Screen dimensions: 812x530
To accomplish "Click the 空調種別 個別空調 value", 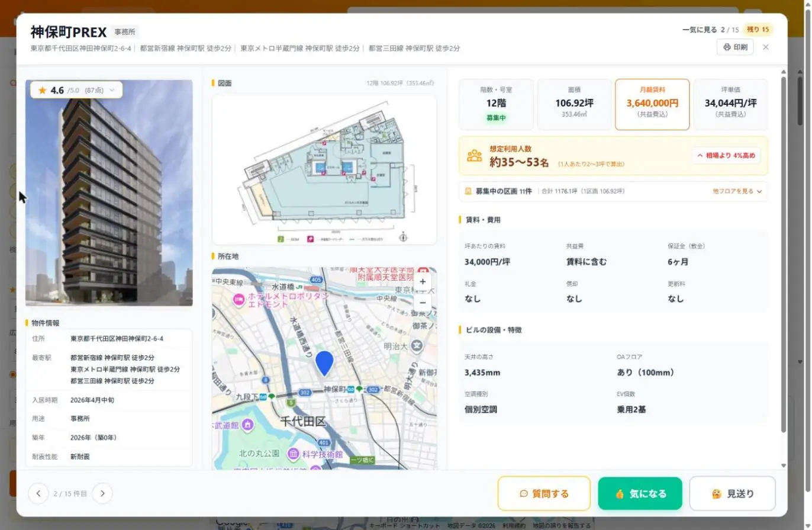I will 481,409.
